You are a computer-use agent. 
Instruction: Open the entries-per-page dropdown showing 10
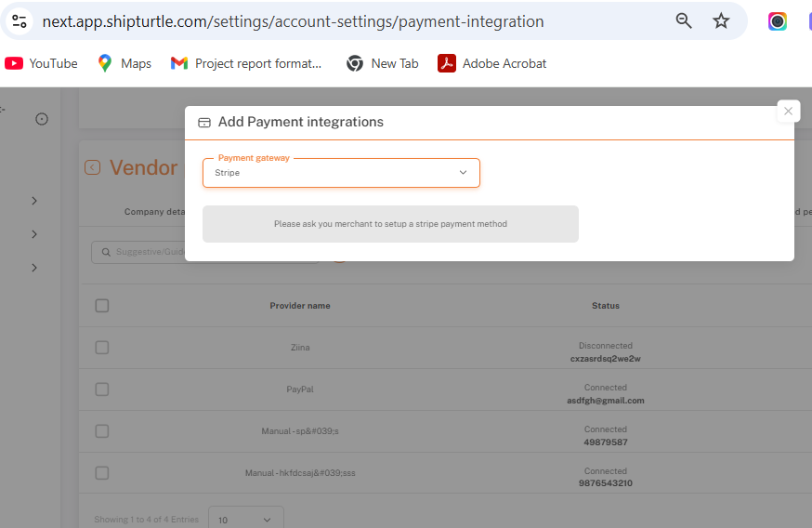[x=246, y=519]
